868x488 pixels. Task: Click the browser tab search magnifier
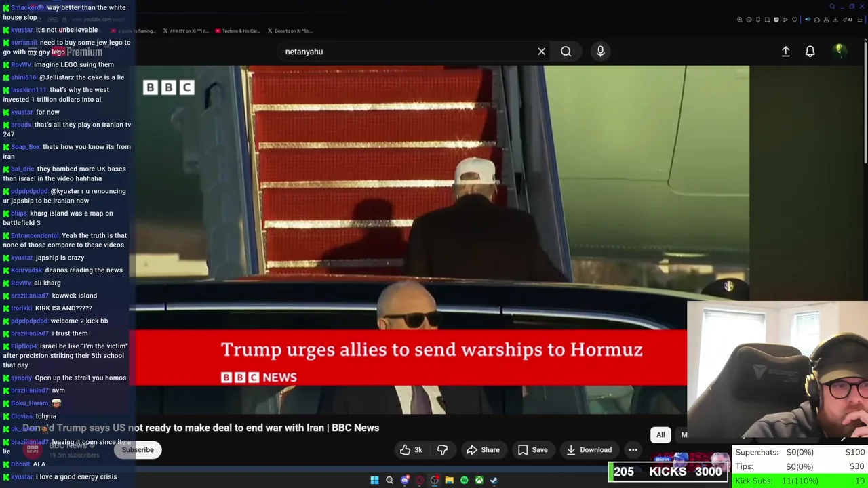click(x=832, y=7)
